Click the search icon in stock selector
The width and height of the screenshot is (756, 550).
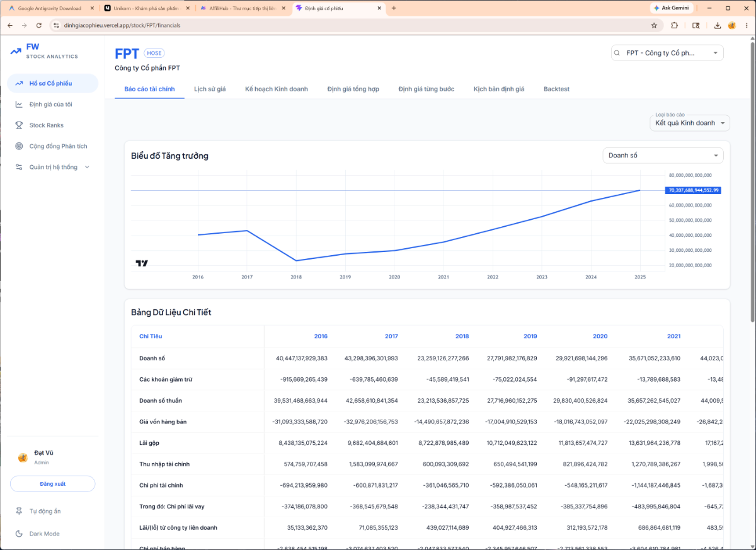(x=617, y=54)
